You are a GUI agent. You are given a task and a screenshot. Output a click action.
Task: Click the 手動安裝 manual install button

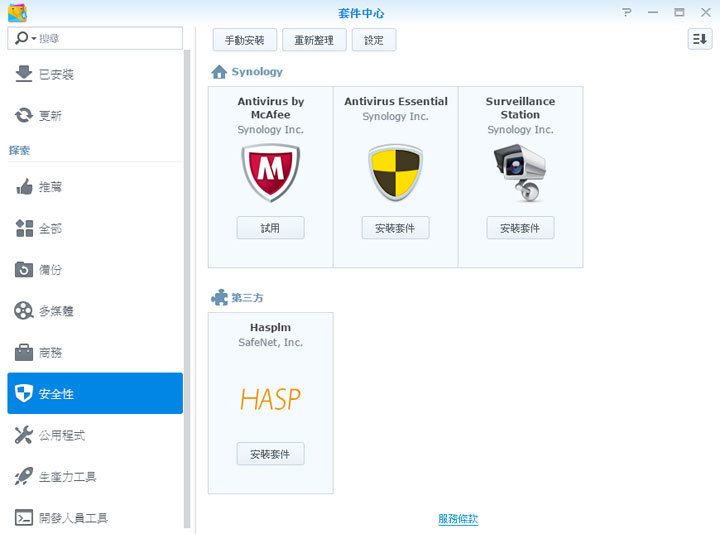click(x=245, y=40)
